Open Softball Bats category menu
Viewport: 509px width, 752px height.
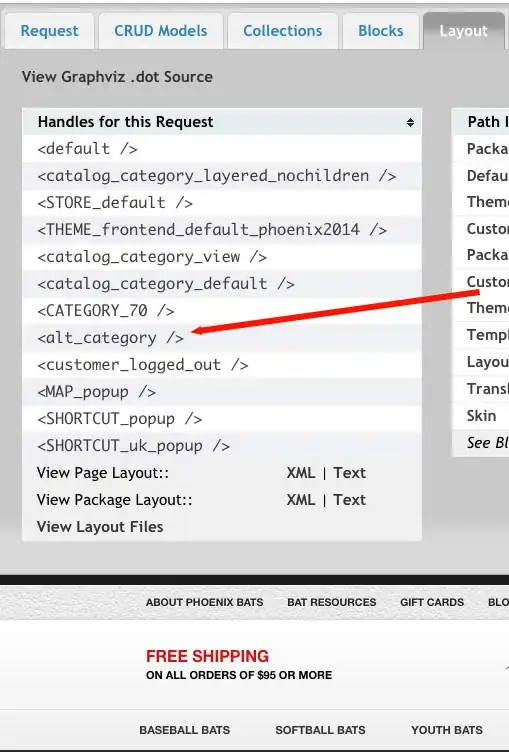point(320,730)
